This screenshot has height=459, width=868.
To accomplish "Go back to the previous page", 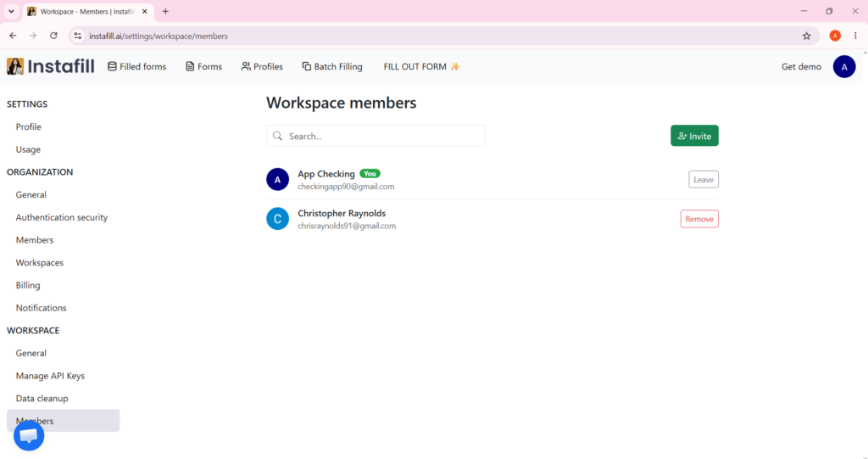I will pyautogui.click(x=13, y=36).
